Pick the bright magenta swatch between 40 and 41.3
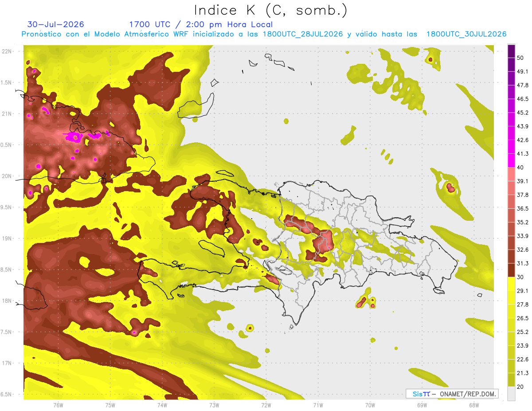 pyautogui.click(x=511, y=160)
